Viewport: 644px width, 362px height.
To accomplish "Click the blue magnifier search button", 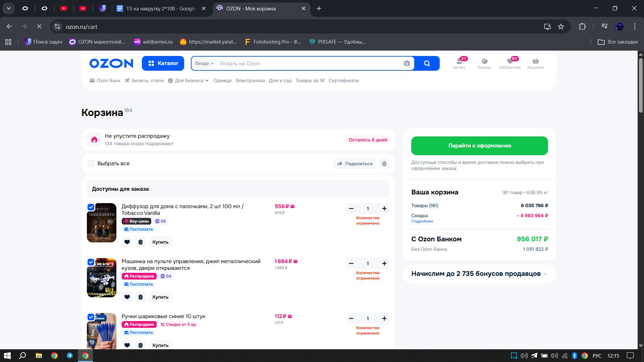I will [427, 64].
